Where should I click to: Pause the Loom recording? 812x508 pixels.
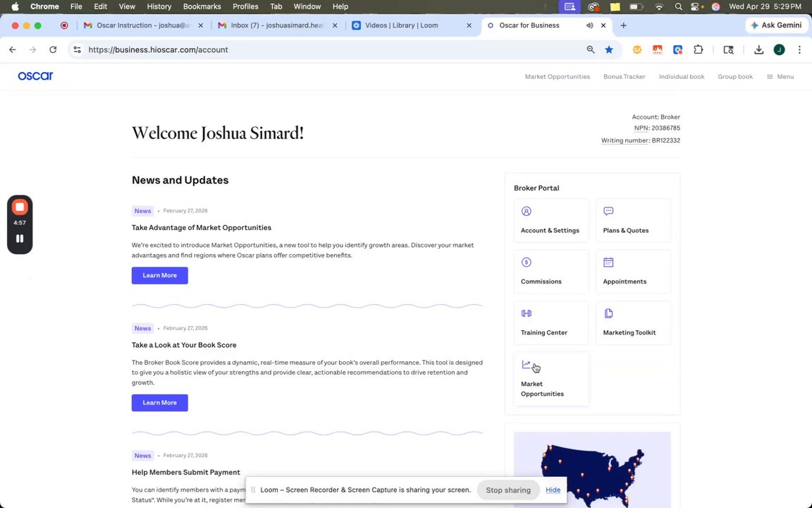coord(20,238)
